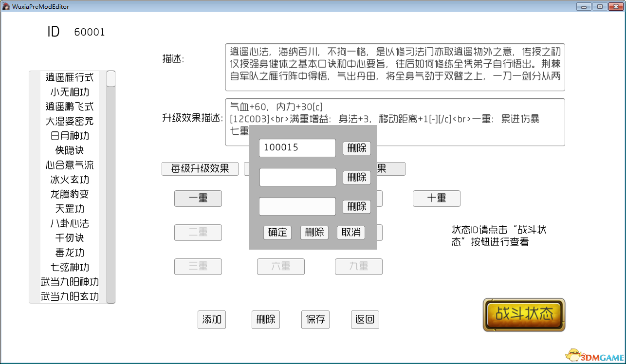Select 武当九阳神功 in the list
Screen dimensions: 626x364
[70, 282]
